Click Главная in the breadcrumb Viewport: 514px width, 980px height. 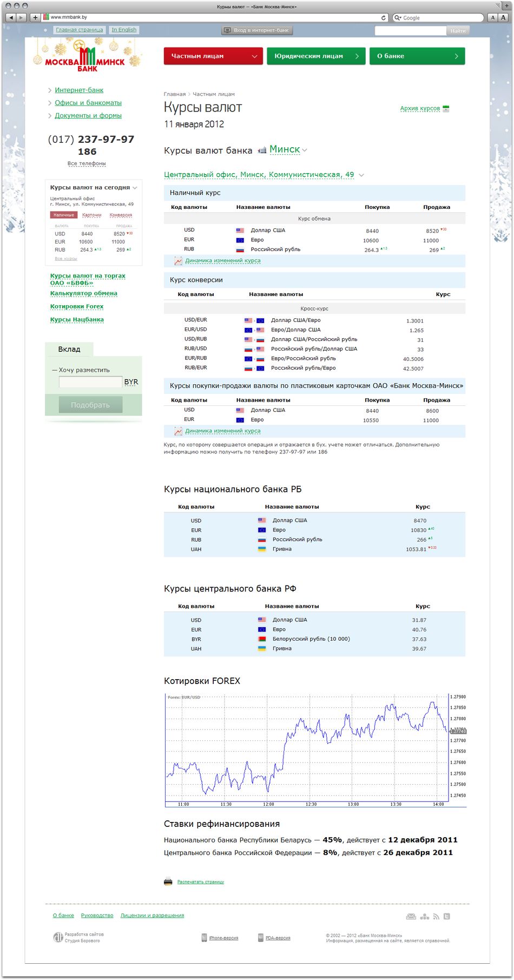tap(175, 94)
